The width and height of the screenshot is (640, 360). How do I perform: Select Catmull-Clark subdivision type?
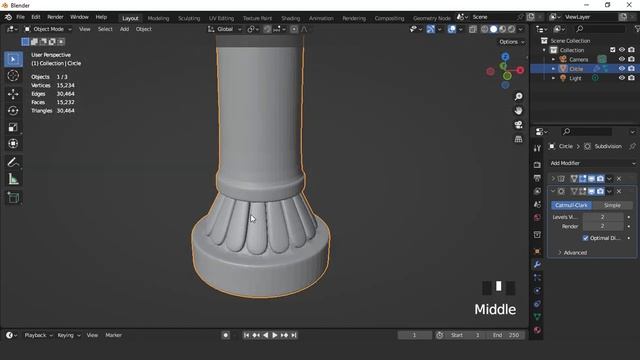(571, 205)
